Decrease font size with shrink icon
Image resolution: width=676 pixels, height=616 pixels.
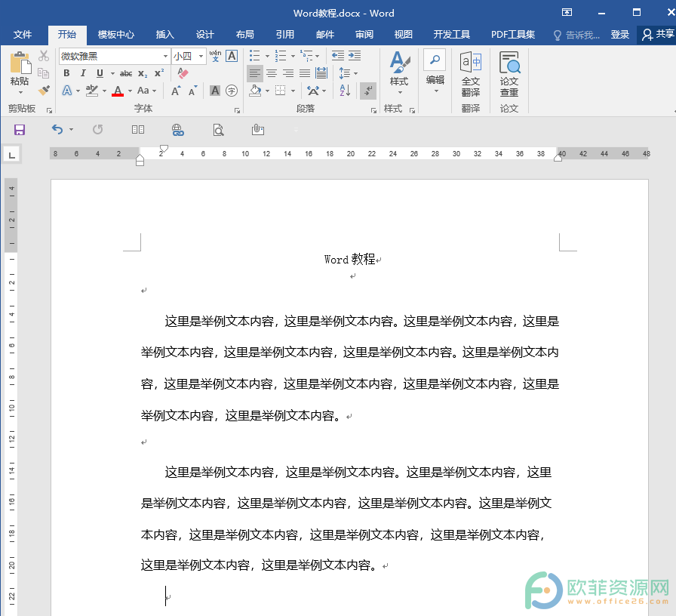tap(192, 91)
